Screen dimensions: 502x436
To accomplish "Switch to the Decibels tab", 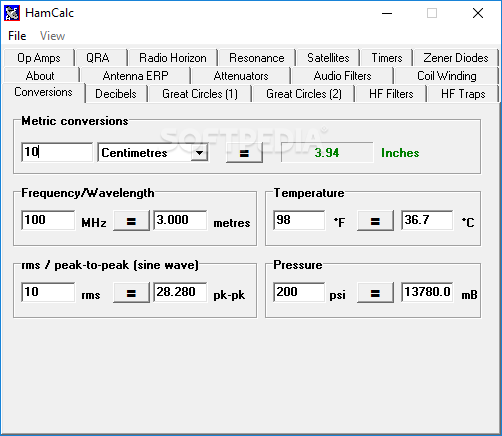I will pos(116,94).
